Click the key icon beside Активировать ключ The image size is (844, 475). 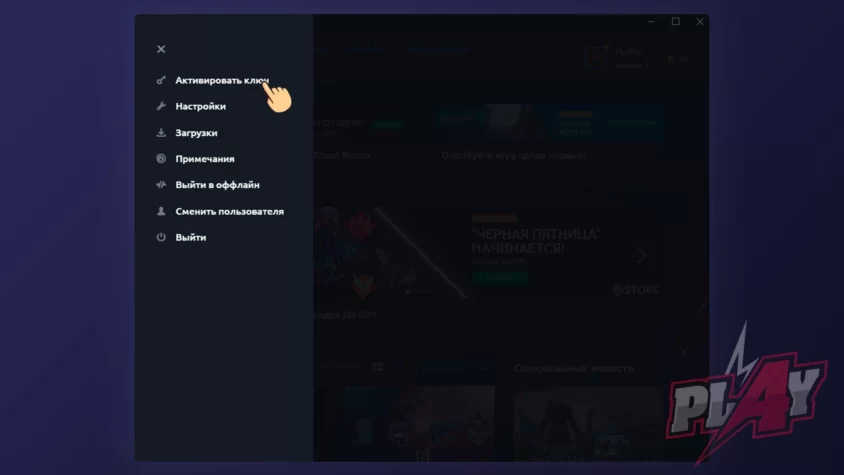click(161, 80)
